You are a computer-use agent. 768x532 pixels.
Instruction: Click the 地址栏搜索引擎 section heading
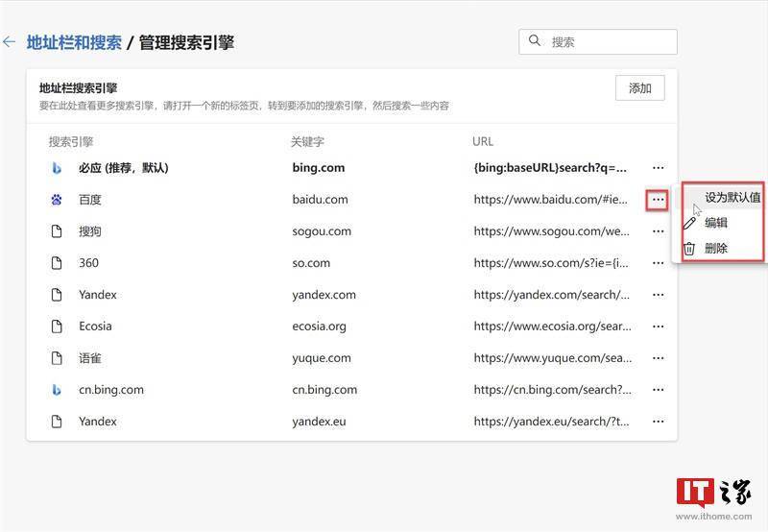[x=79, y=88]
